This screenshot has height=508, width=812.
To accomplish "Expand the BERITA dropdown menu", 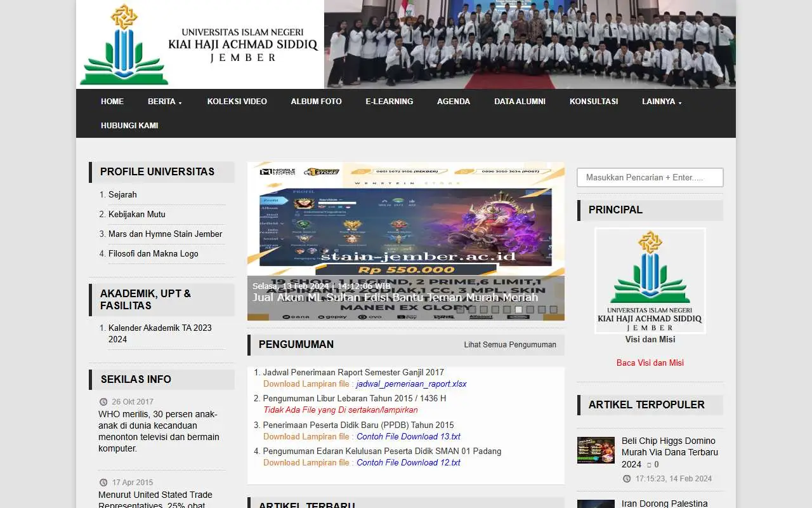I will pyautogui.click(x=165, y=102).
